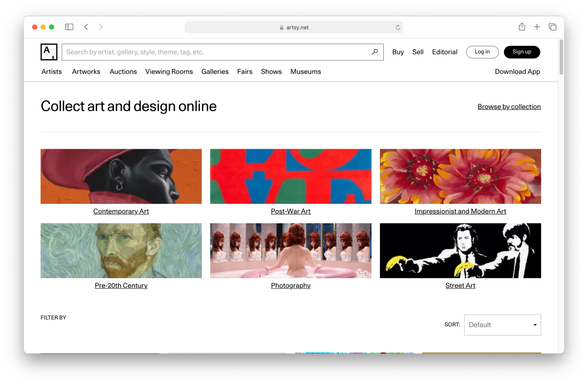Open the Fairs menu item
The height and width of the screenshot is (385, 588).
[245, 72]
